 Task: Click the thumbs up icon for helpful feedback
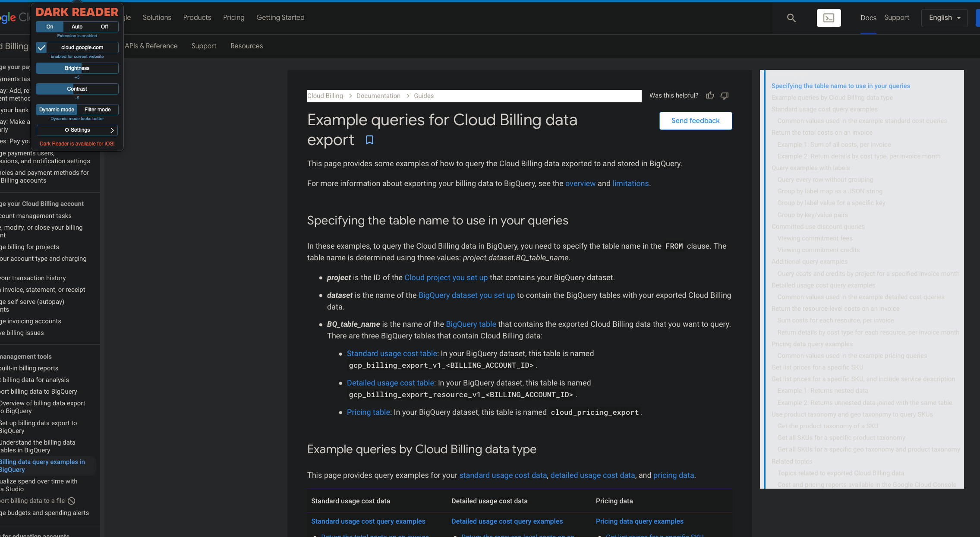coord(709,95)
